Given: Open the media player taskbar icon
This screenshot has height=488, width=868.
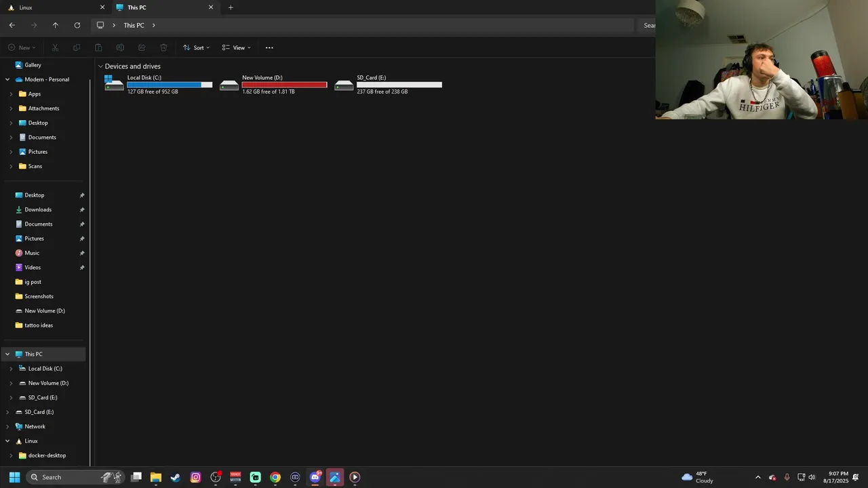Looking at the screenshot, I should (x=354, y=477).
